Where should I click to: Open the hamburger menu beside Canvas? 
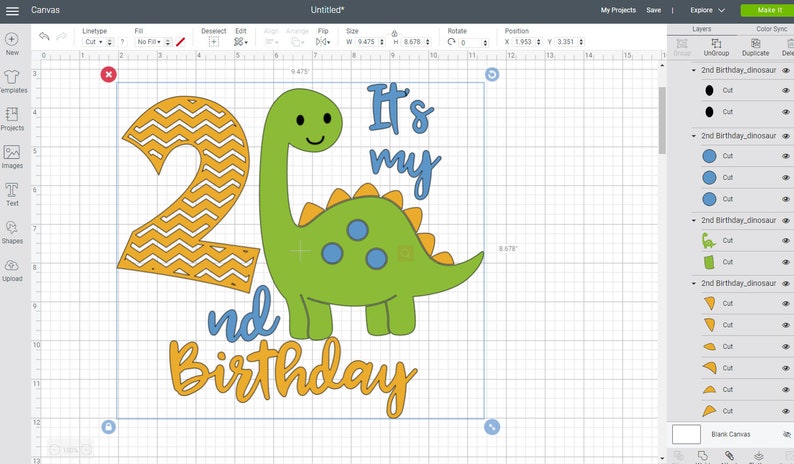(12, 11)
